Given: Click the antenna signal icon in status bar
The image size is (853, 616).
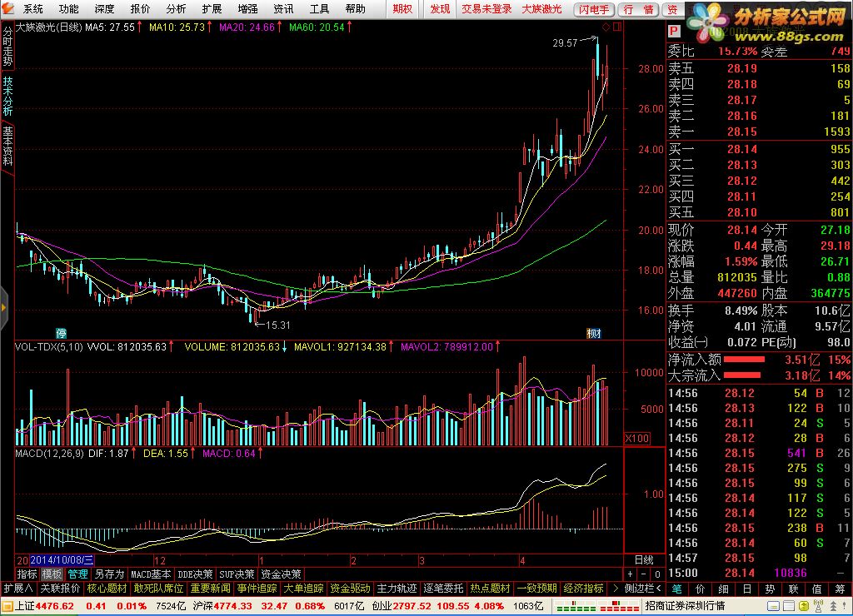Looking at the screenshot, I should [818, 606].
